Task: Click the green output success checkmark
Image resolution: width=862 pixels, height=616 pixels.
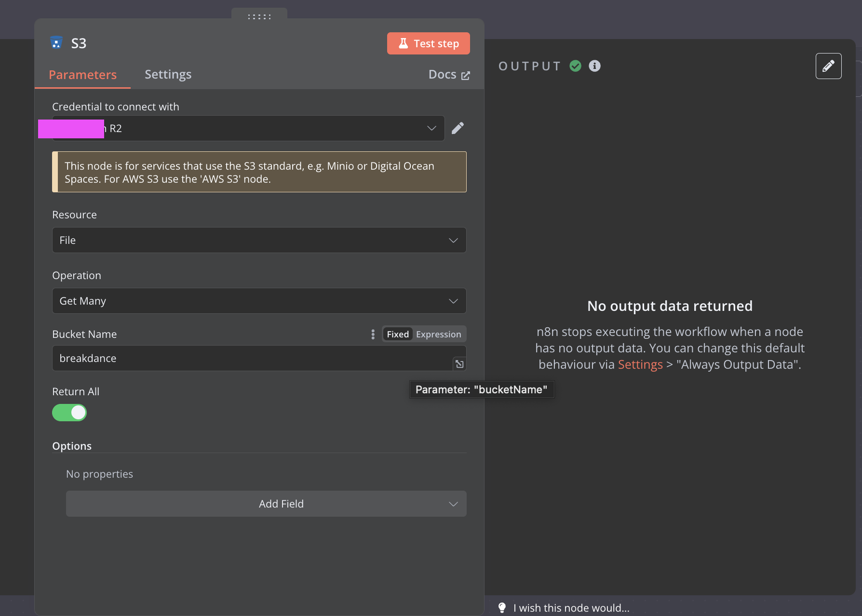Action: point(575,66)
